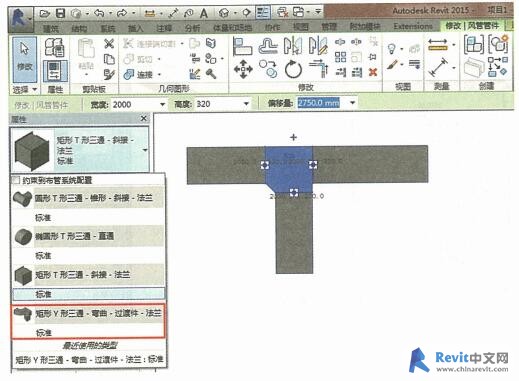Close the 属性 palette with X
The image size is (519, 381).
pos(144,118)
